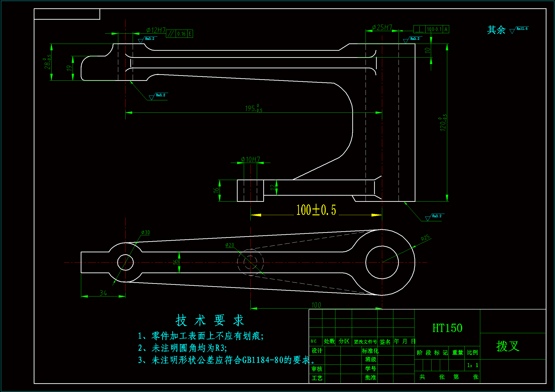This screenshot has width=555, height=392.
Task: Click the Ø10H7 dimension label
Action: 250,159
